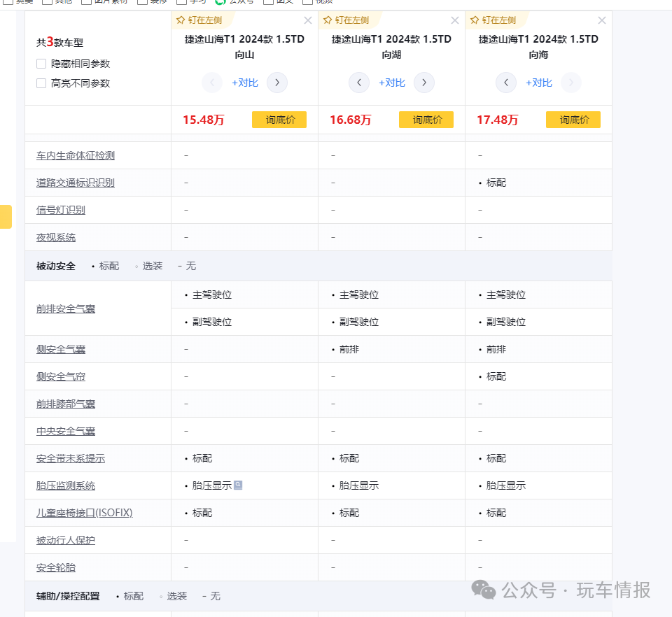This screenshot has height=617, width=672.
Task: Pin the 向海 model column to the left
Action: [x=493, y=20]
